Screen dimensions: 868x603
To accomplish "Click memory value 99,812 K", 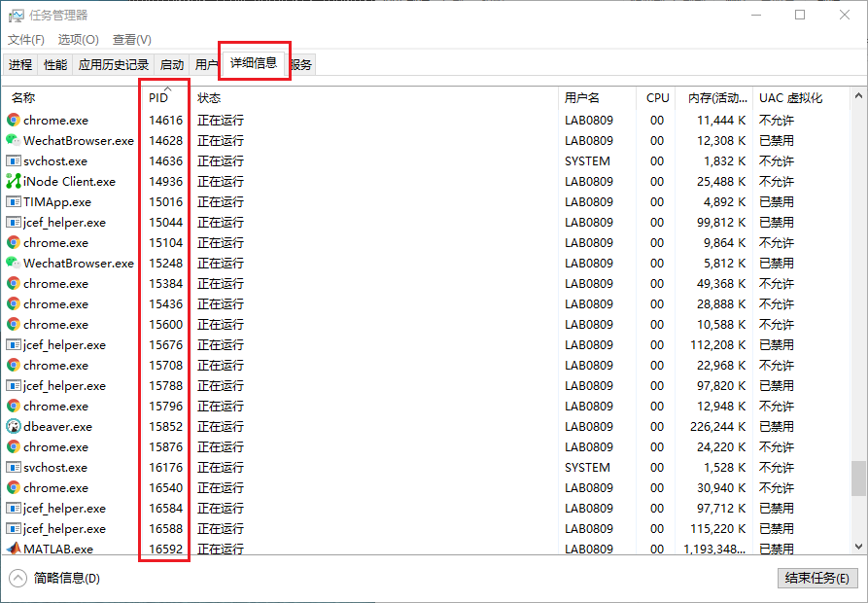I will coord(721,223).
